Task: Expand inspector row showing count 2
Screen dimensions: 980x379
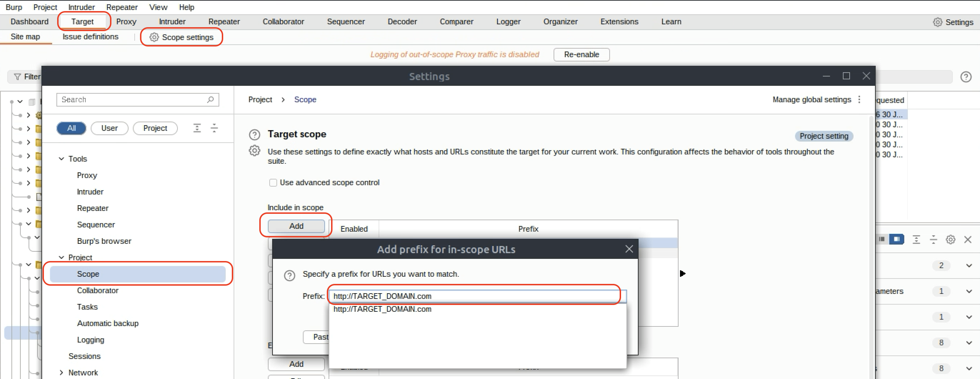Action: coord(969,266)
